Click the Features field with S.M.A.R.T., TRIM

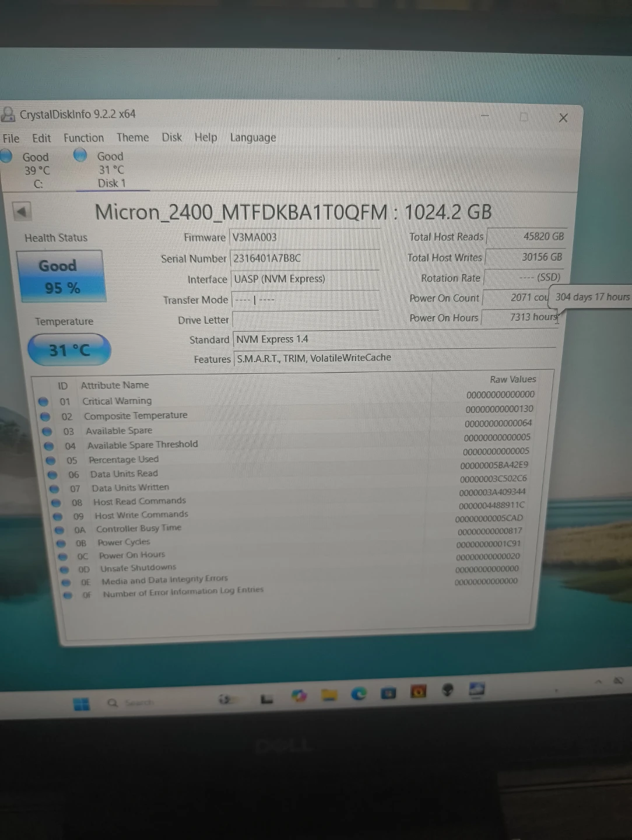394,358
